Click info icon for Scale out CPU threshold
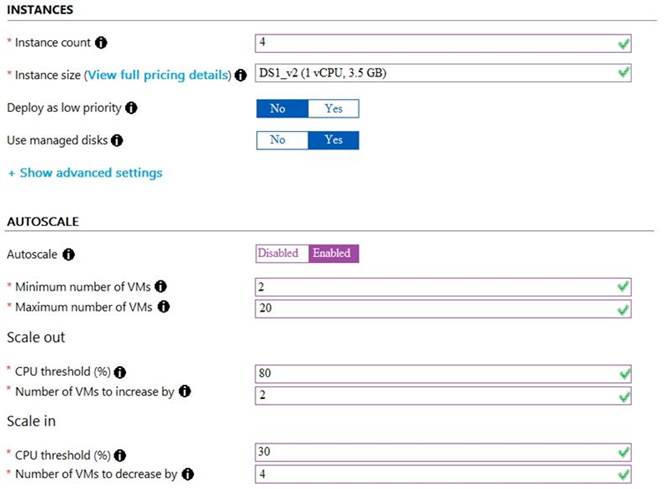 120,372
